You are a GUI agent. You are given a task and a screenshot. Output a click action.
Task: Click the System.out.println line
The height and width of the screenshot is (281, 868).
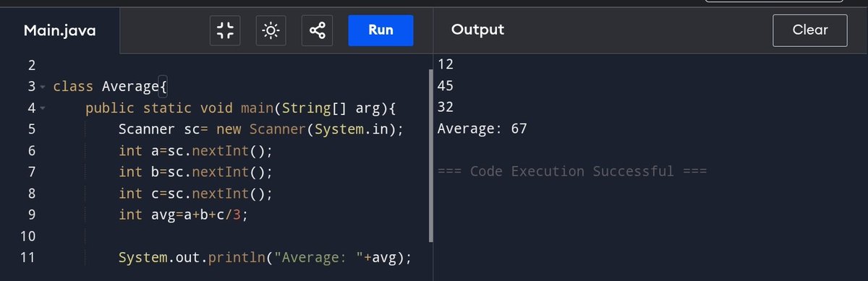265,258
